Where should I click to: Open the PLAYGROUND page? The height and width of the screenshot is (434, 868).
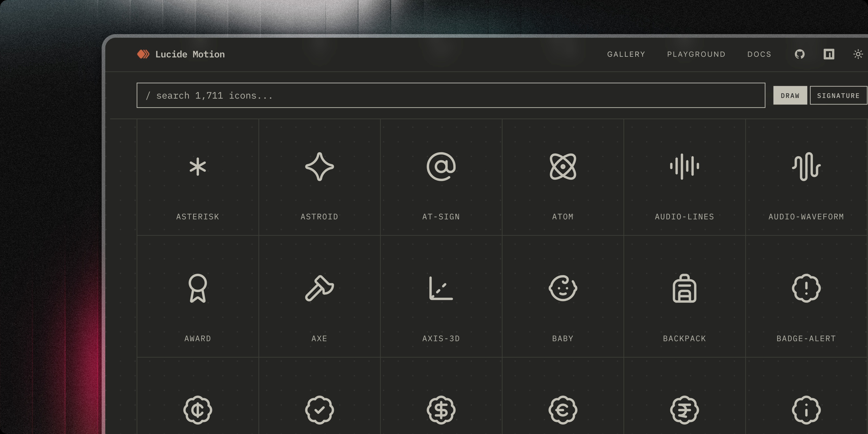(x=696, y=54)
